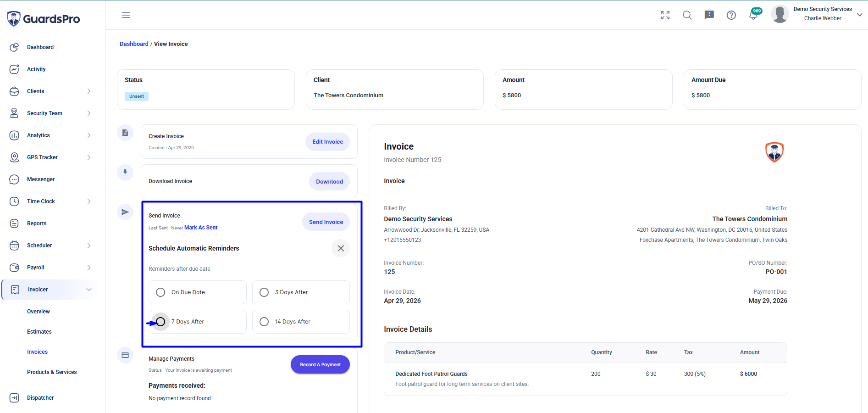This screenshot has height=413, width=868.
Task: Click the Send step paper-plane icon
Action: pos(125,212)
